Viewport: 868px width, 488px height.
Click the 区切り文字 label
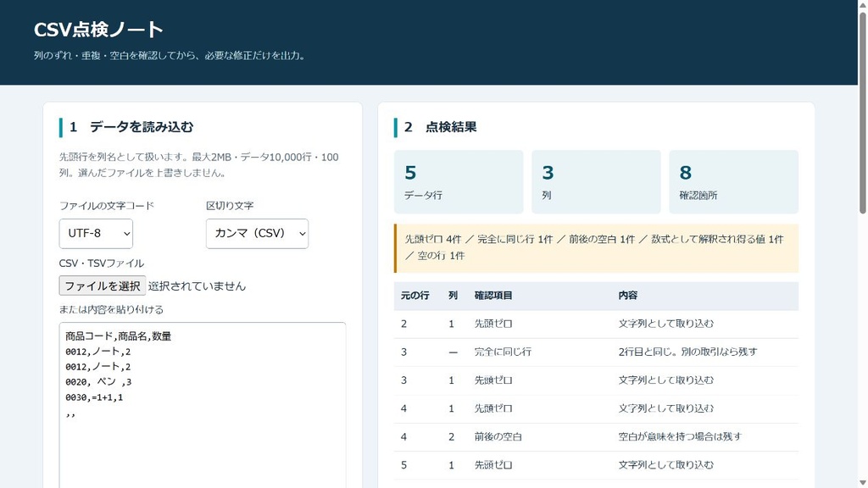click(230, 206)
